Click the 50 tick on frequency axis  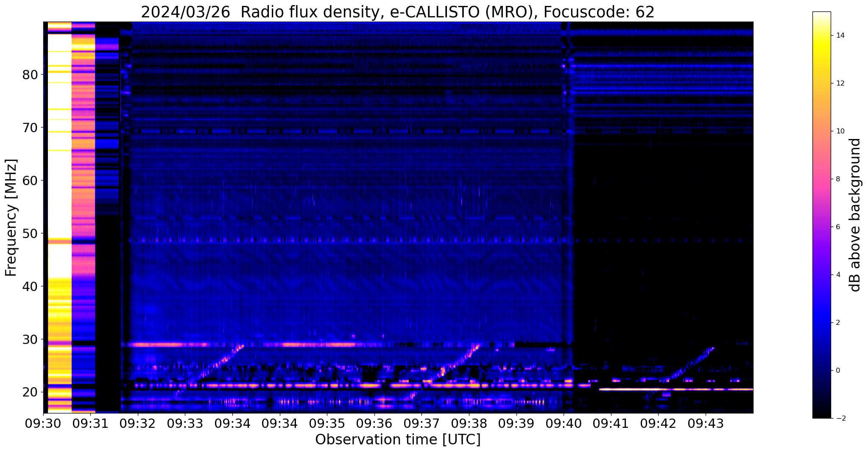pyautogui.click(x=30, y=233)
